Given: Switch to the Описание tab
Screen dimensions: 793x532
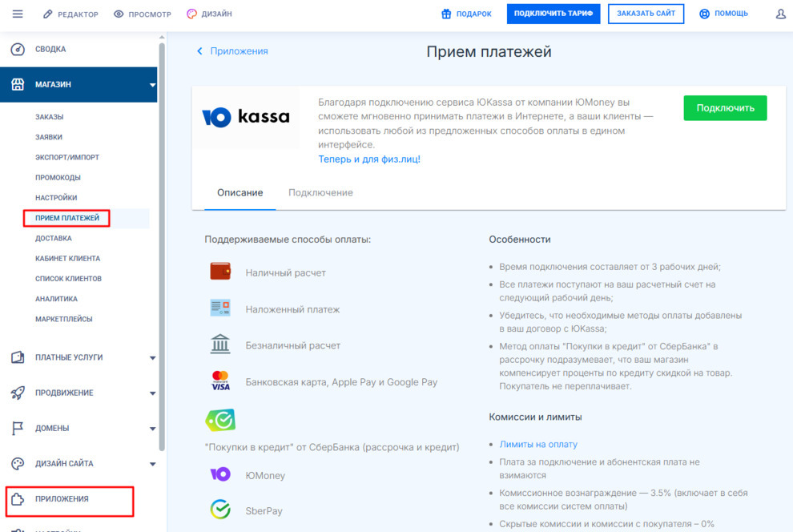Looking at the screenshot, I should (x=240, y=192).
